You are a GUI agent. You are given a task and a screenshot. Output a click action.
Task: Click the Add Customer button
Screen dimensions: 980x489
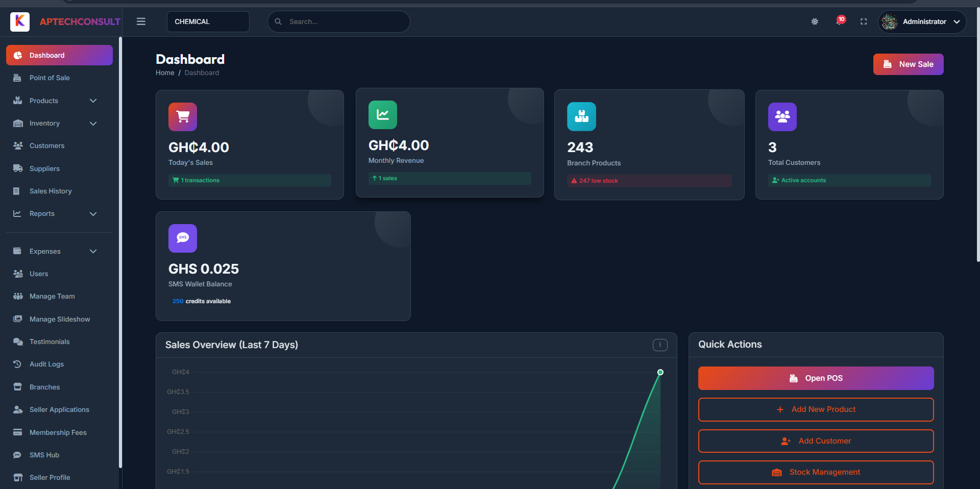pyautogui.click(x=816, y=441)
